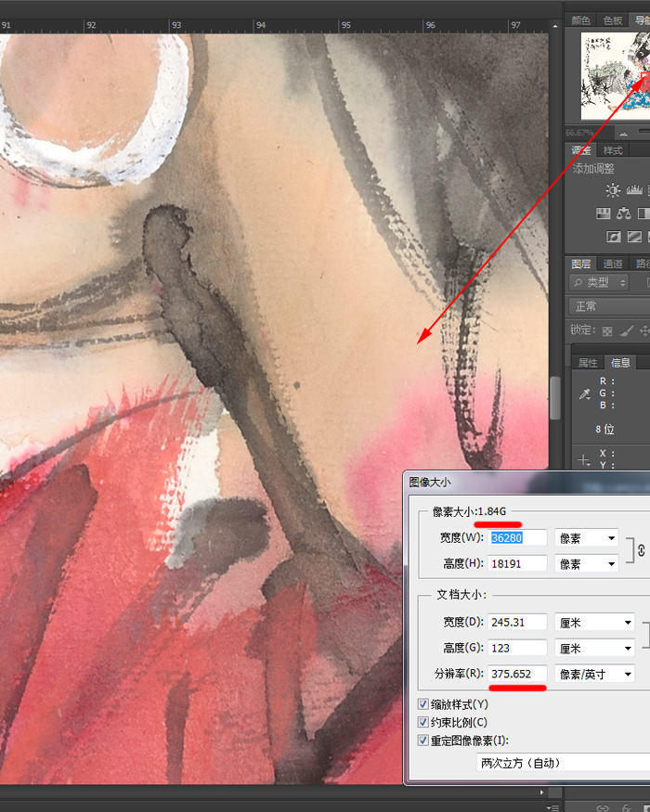Click the 宽度(W) field showing 36280

(517, 538)
